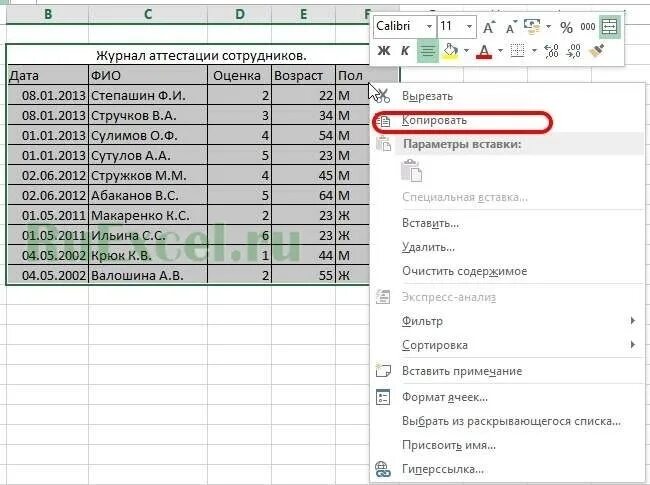The width and height of the screenshot is (650, 485).
Task: Open Формат ячеек... dialog
Action: 508,397
